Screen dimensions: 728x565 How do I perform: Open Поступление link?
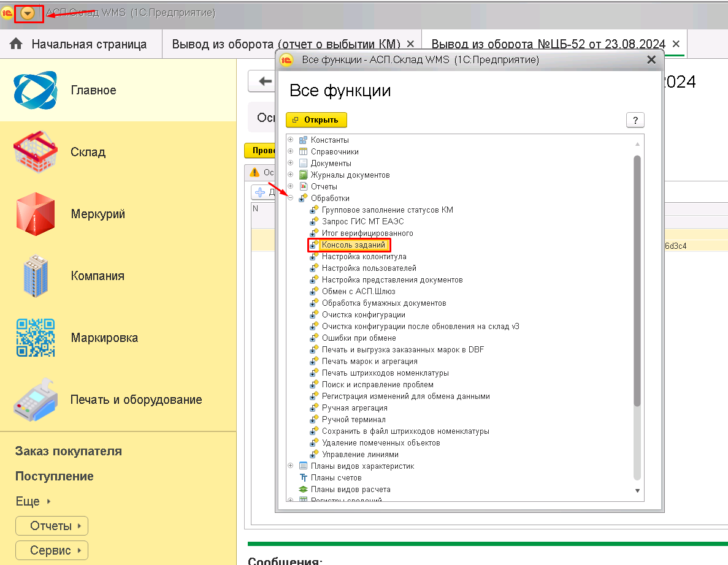tap(55, 476)
